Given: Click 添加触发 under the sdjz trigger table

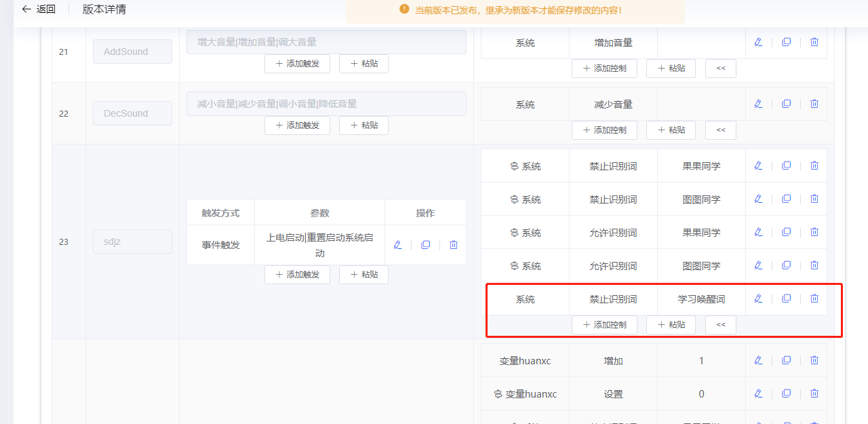Looking at the screenshot, I should coord(297,274).
